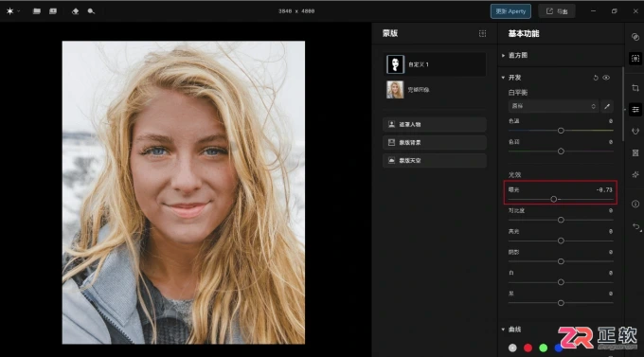Click the 蒙版天空 mask sky button
The width and height of the screenshot is (644, 357).
pos(435,161)
